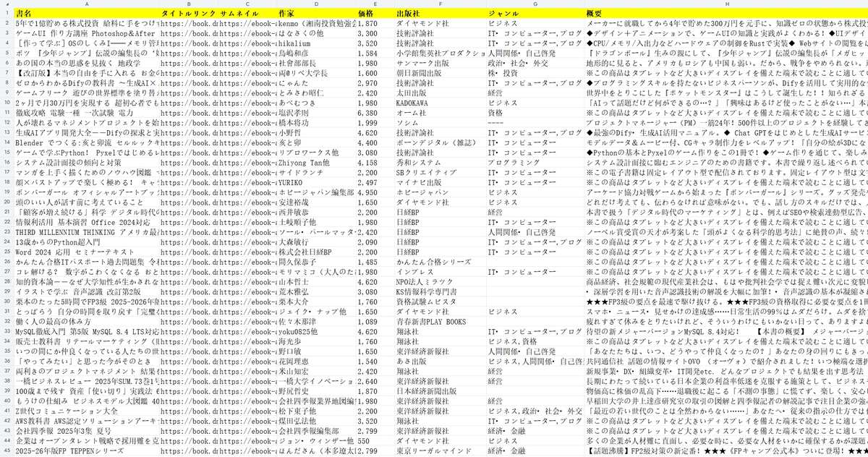Select author cell 鳥嶋和彦

[317, 54]
